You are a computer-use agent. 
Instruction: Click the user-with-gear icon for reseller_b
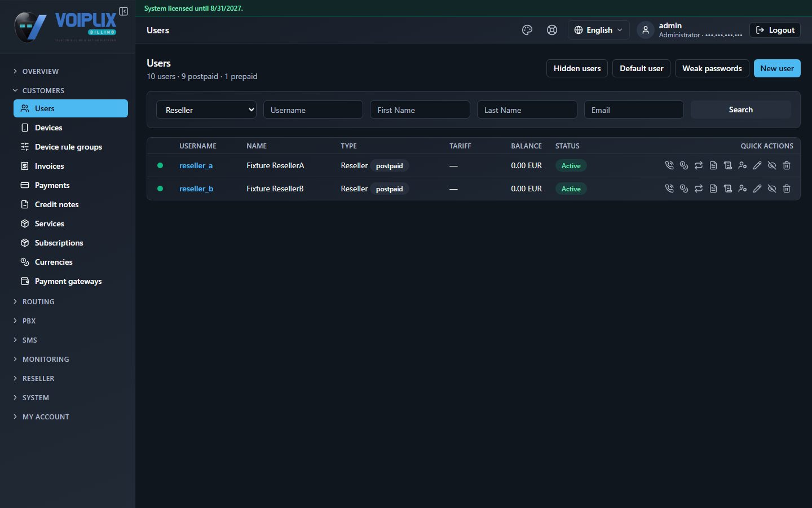743,189
